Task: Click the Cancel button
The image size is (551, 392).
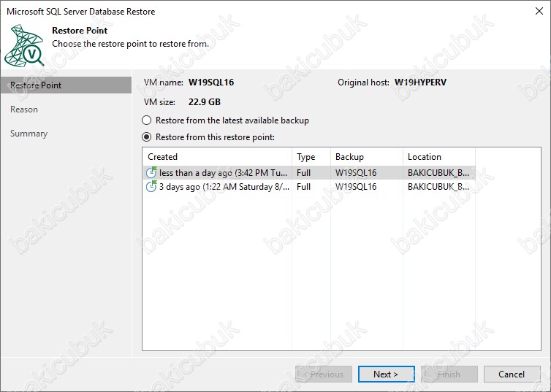Action: (x=512, y=374)
